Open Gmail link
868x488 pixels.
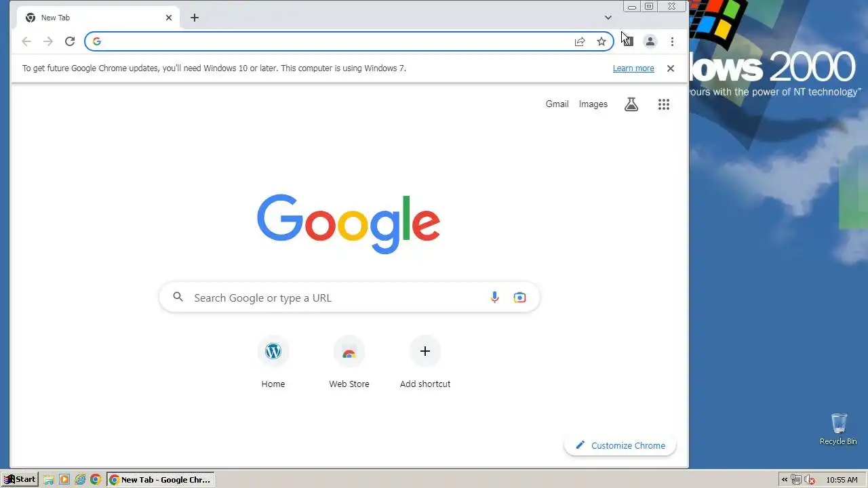click(557, 104)
